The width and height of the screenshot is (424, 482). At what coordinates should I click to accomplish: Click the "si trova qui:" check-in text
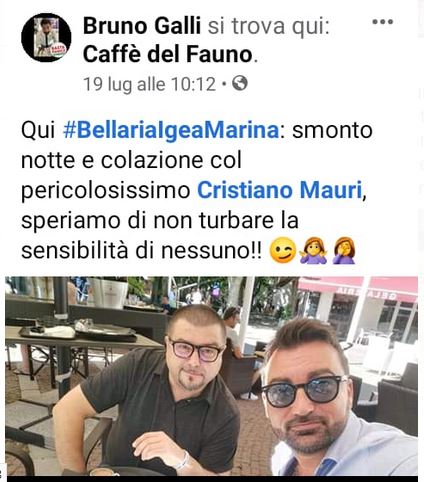point(269,26)
